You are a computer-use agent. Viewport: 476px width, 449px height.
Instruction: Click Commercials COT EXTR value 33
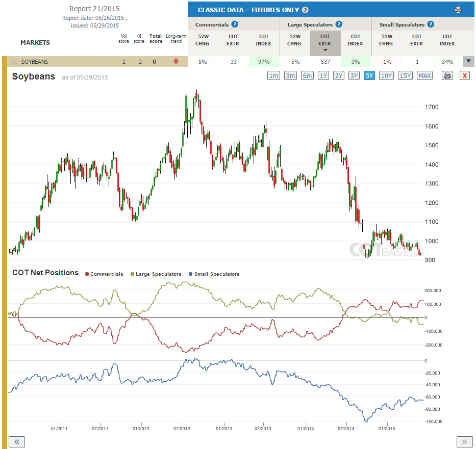(x=234, y=62)
